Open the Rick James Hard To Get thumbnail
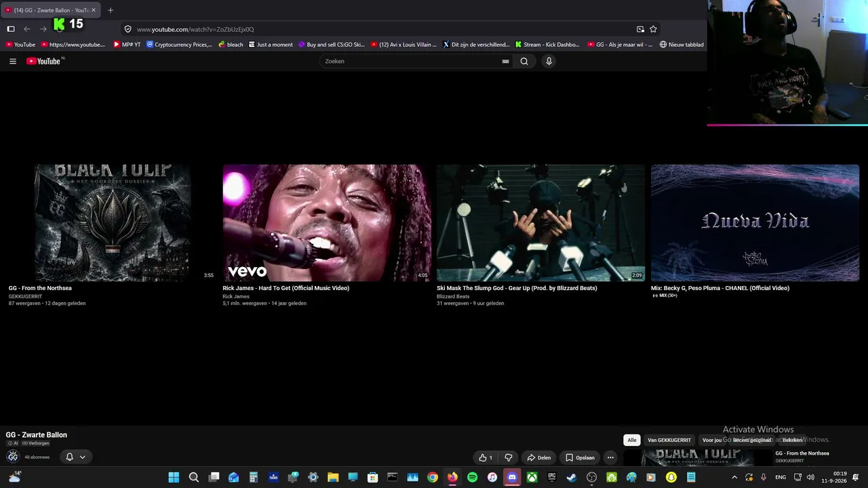 pos(327,222)
